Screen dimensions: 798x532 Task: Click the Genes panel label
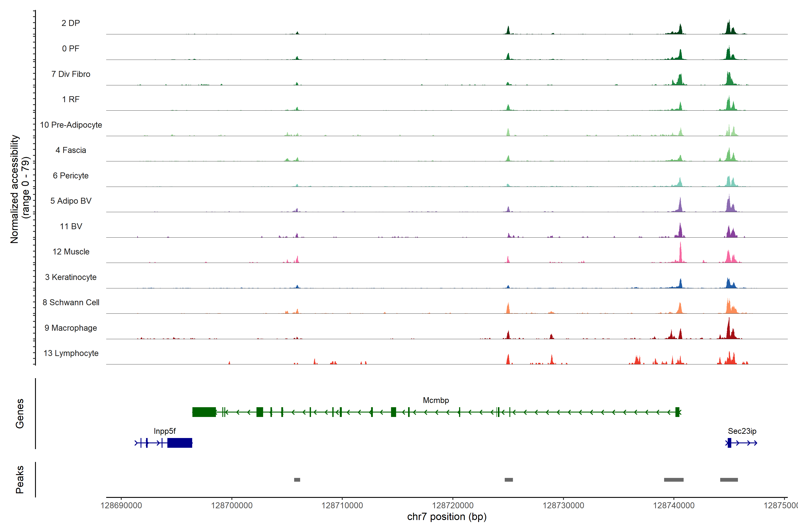pyautogui.click(x=20, y=413)
